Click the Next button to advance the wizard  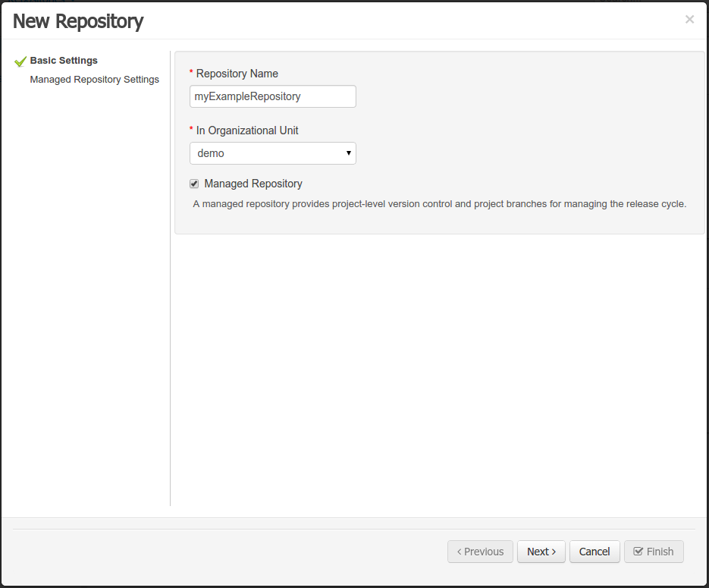point(541,552)
